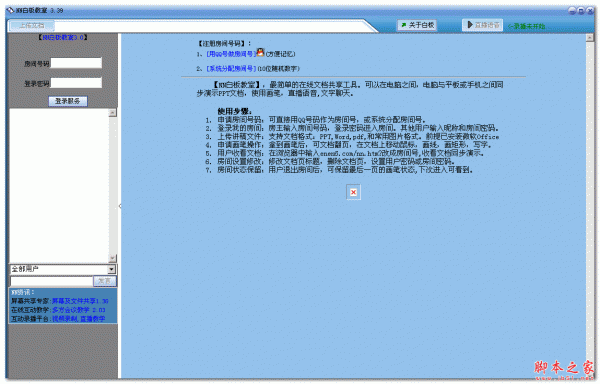This screenshot has height=384, width=600.
Task: Click the 发言 send message button
Action: coord(104,281)
